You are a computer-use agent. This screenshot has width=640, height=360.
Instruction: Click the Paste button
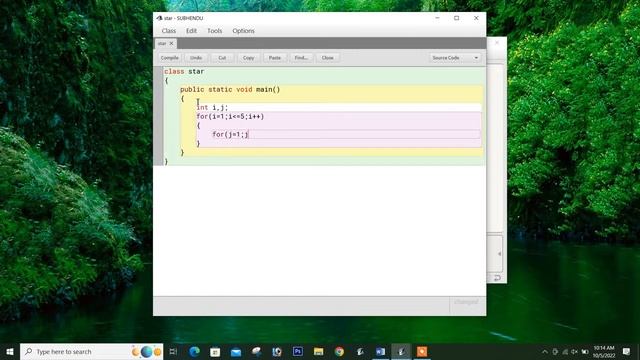click(x=275, y=58)
